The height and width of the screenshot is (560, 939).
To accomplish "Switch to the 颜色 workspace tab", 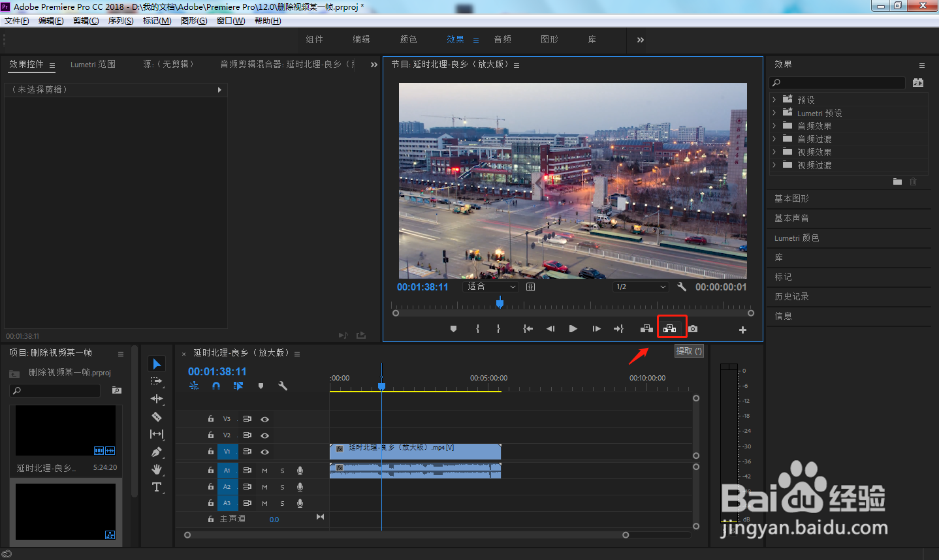I will 409,40.
